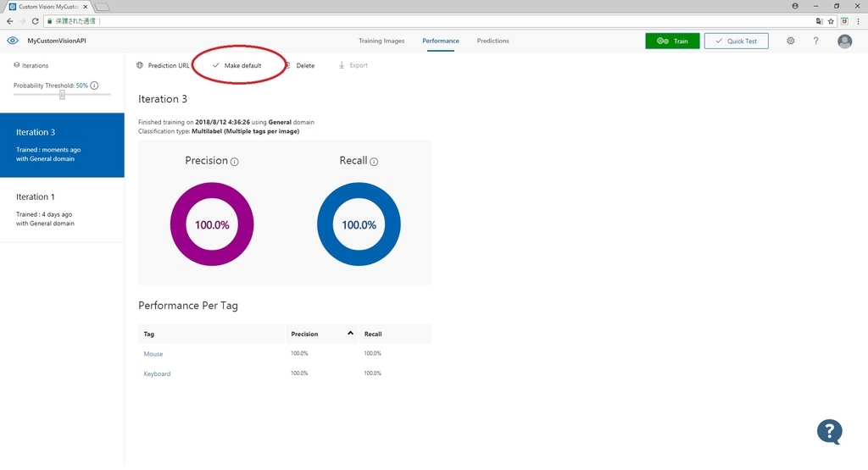Image resolution: width=868 pixels, height=470 pixels.
Task: Click the Custom Vision eye logo
Action: coord(12,41)
